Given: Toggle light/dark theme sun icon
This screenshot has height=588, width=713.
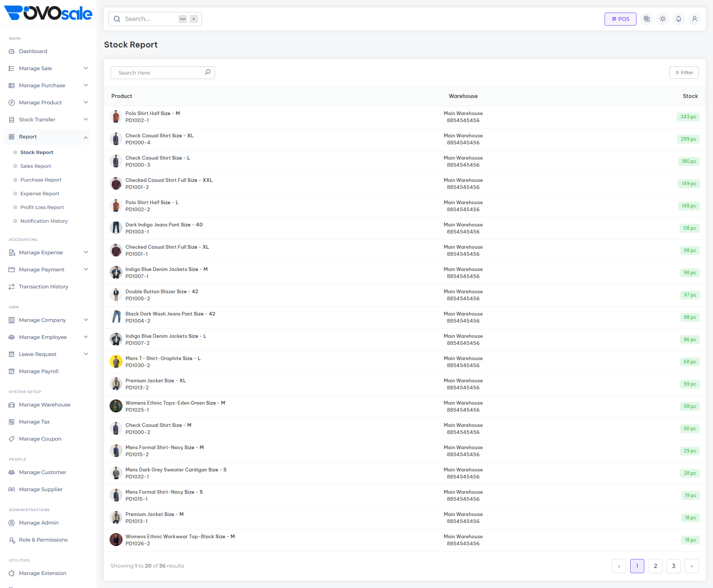Looking at the screenshot, I should 662,19.
